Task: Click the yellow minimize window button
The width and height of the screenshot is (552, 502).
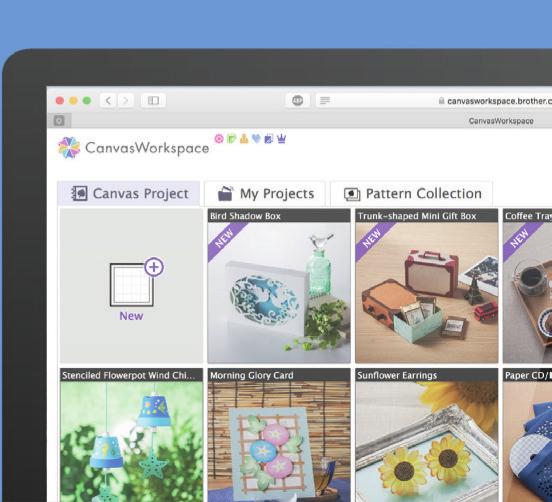Action: click(x=73, y=101)
